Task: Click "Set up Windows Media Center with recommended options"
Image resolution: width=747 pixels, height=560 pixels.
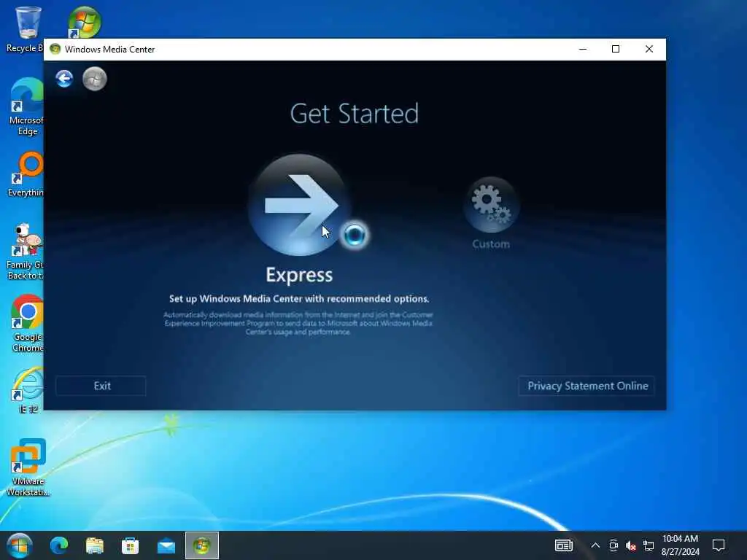Action: click(x=299, y=298)
